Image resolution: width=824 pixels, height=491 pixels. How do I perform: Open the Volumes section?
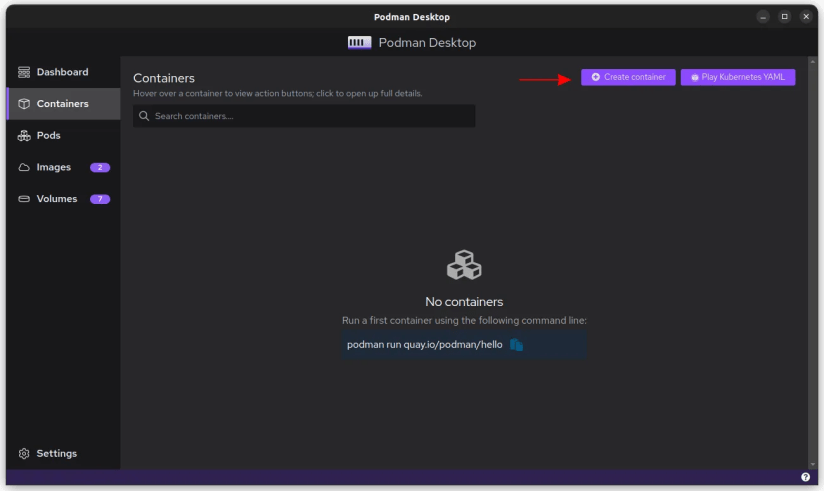point(63,199)
